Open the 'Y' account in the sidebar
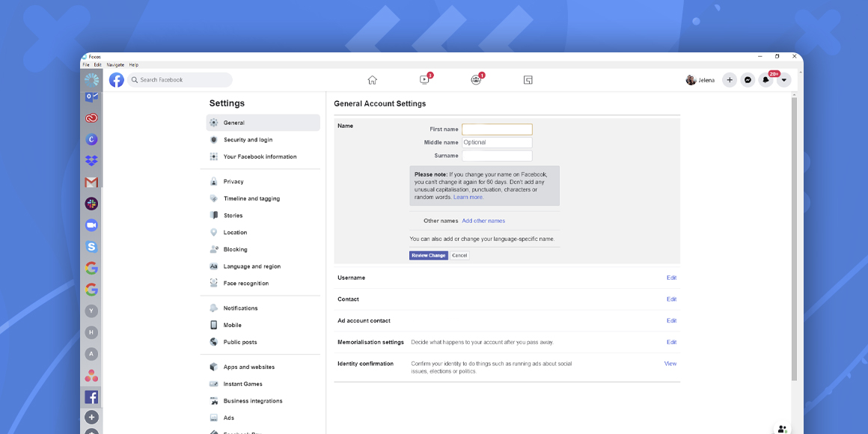 [x=91, y=311]
